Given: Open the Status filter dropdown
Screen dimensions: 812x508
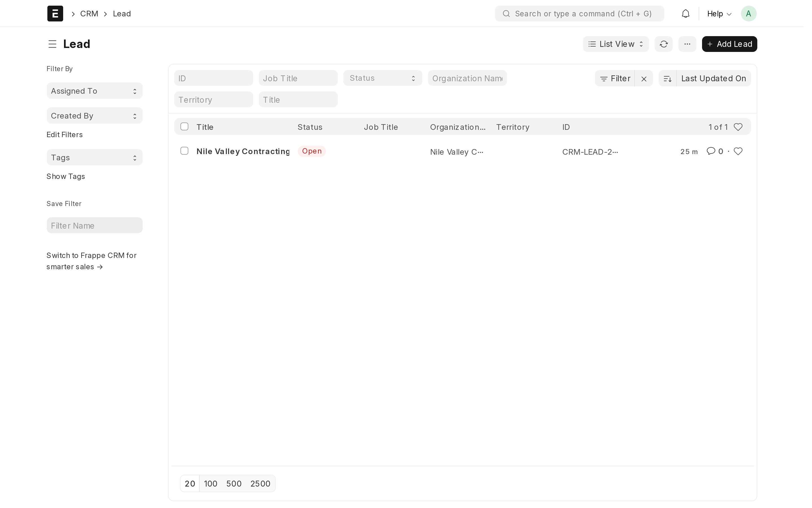Looking at the screenshot, I should point(383,78).
